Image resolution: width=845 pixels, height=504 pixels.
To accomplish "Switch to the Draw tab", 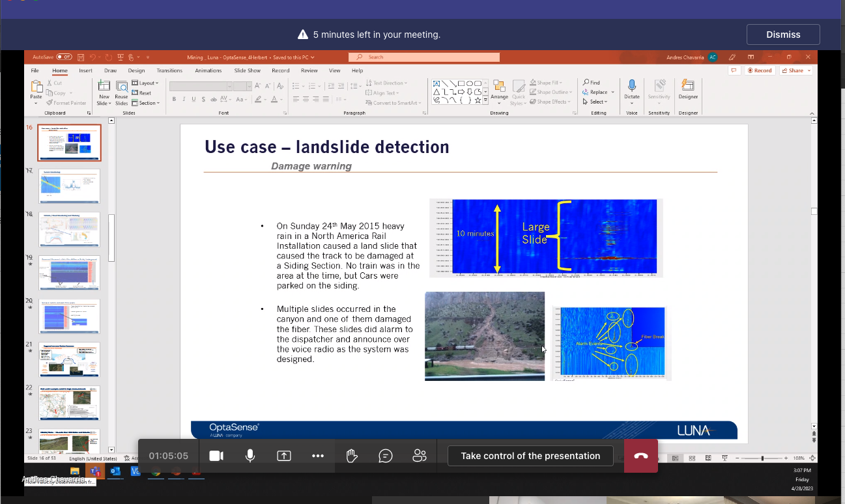I will (x=111, y=70).
